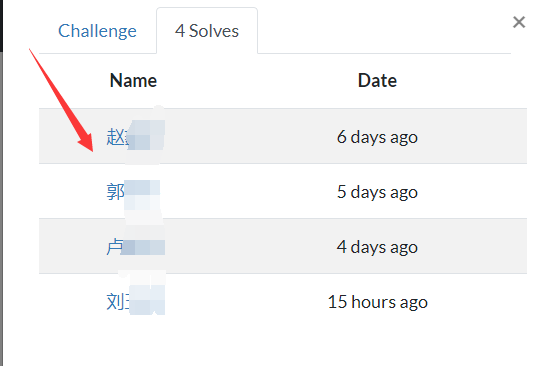Select the 4 Solves tab
547x366 pixels.
207,31
